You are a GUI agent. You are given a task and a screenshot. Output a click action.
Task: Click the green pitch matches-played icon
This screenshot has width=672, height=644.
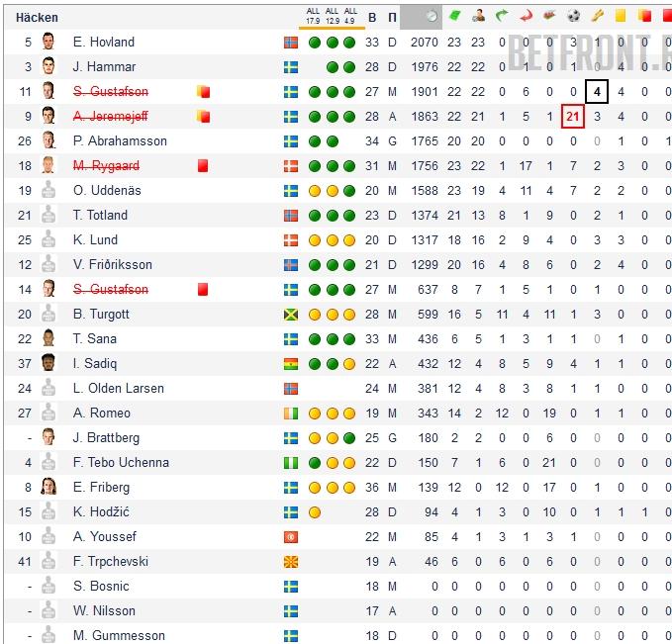tap(454, 17)
